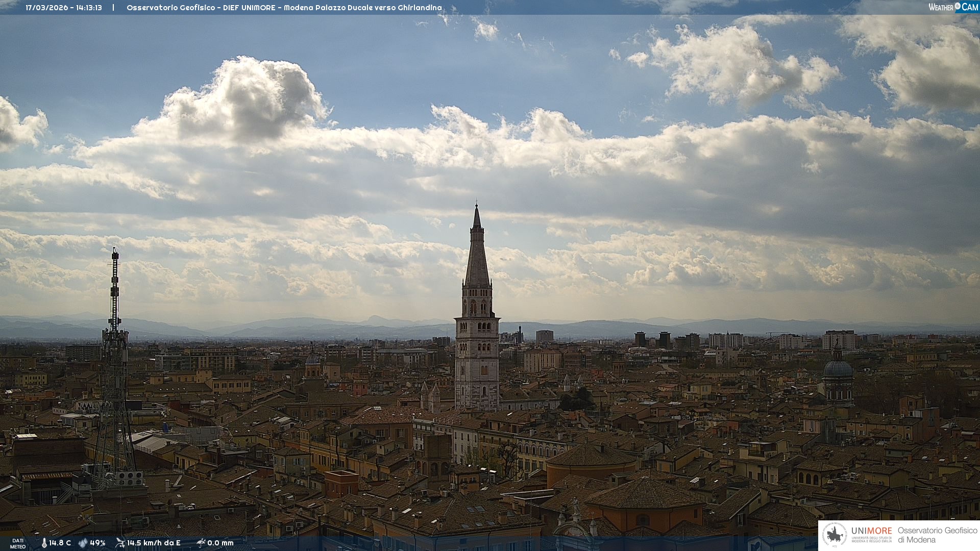
Task: Click the 49% humidity value
Action: click(97, 543)
